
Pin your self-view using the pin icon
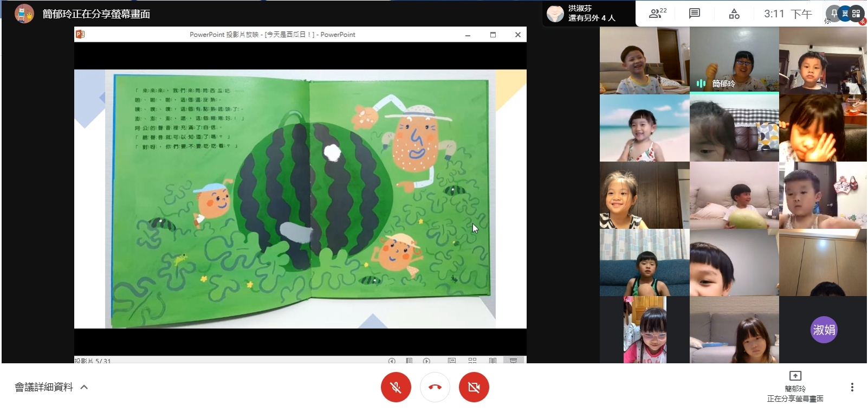(x=834, y=14)
